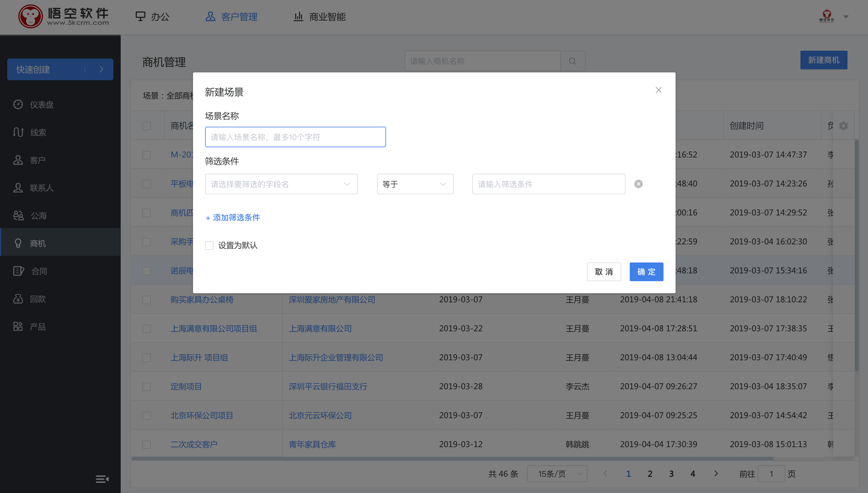The width and height of the screenshot is (868, 493).
Task: Click the 联系人 contact icon
Action: pos(18,188)
